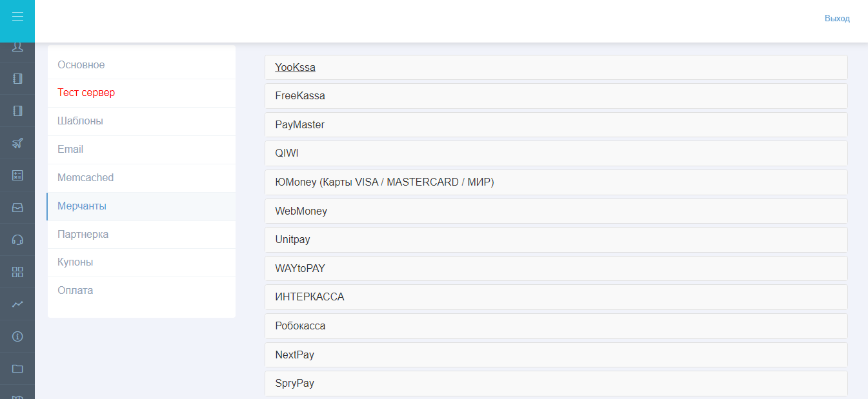The height and width of the screenshot is (399, 868).
Task: Open the line chart statistics icon
Action: (x=17, y=304)
